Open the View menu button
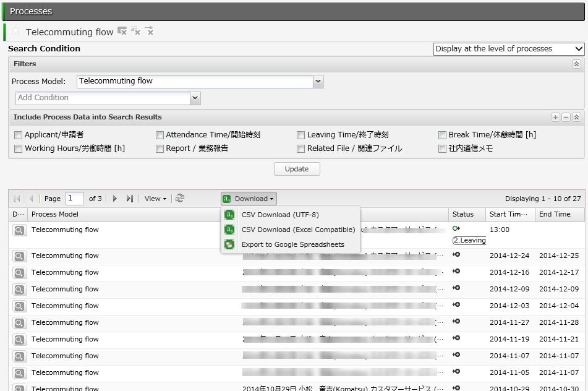 pos(155,199)
